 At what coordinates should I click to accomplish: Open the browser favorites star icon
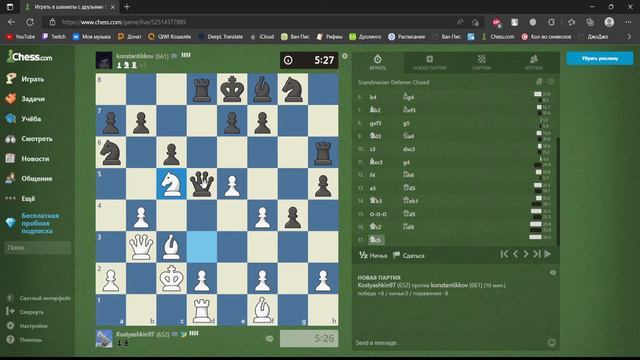[571, 22]
